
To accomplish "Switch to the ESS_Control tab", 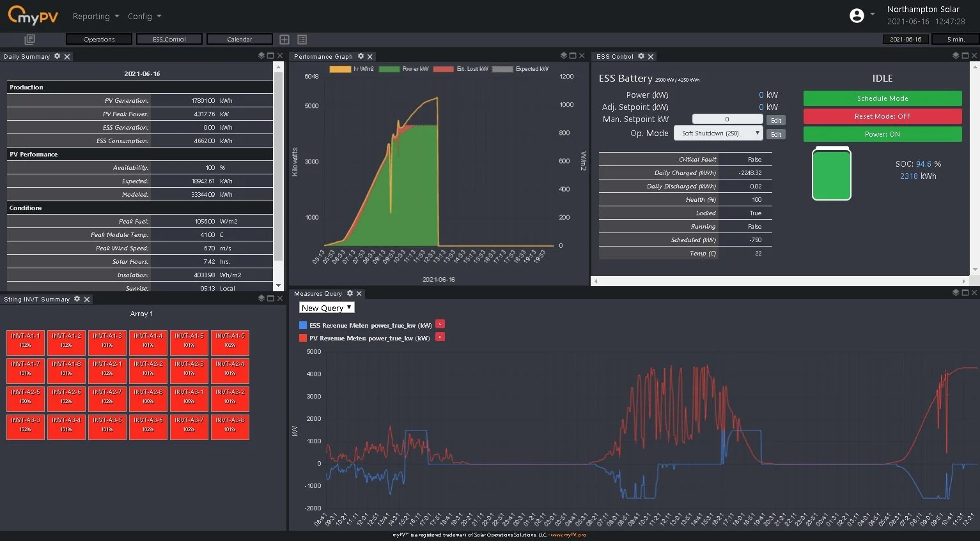I will [169, 40].
